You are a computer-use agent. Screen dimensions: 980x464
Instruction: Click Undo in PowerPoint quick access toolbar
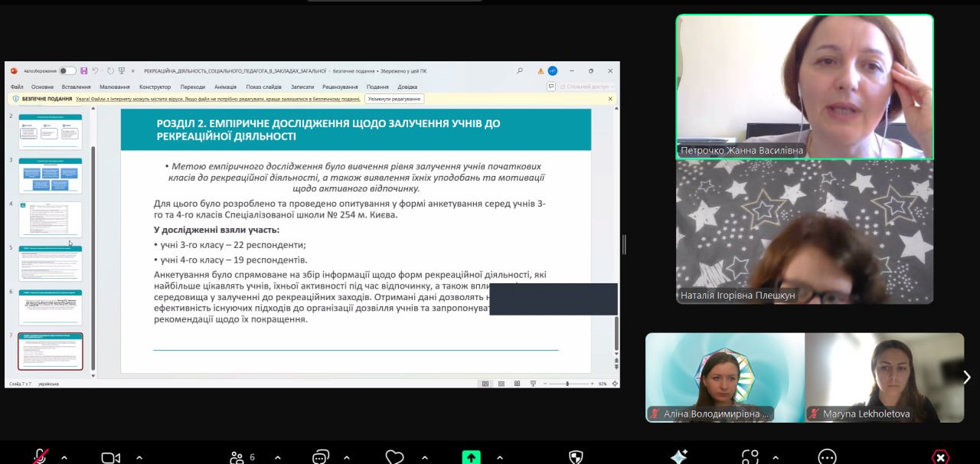coord(96,70)
